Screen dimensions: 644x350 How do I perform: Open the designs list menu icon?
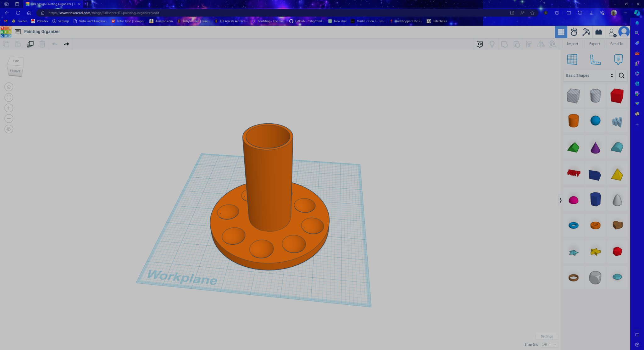[x=18, y=32]
